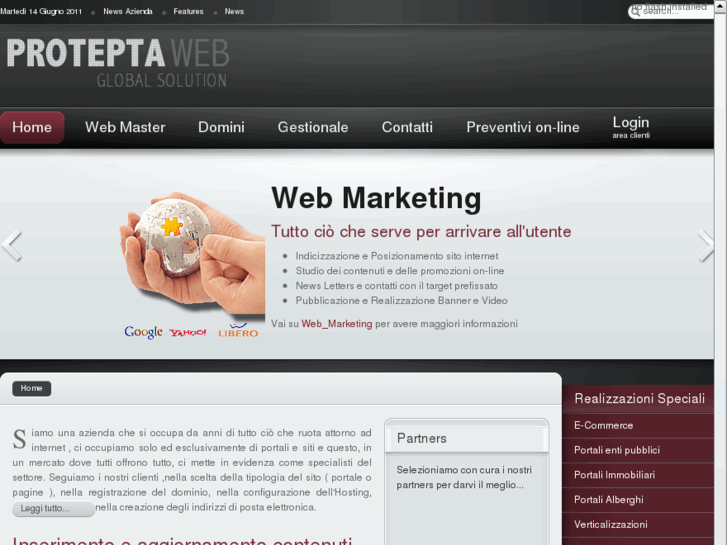Click the next slide arrow
This screenshot has height=545, width=727.
pyautogui.click(x=705, y=245)
